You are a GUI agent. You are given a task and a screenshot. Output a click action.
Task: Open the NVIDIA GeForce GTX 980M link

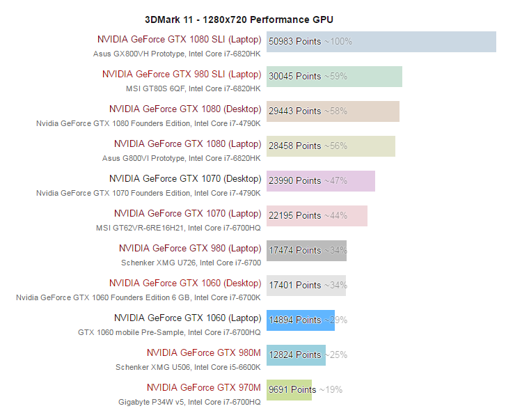coord(204,353)
